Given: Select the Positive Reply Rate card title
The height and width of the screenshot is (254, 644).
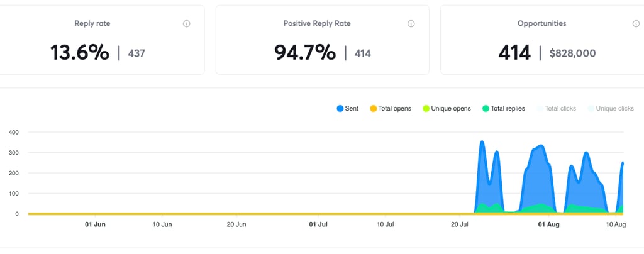Looking at the screenshot, I should pyautogui.click(x=317, y=23).
